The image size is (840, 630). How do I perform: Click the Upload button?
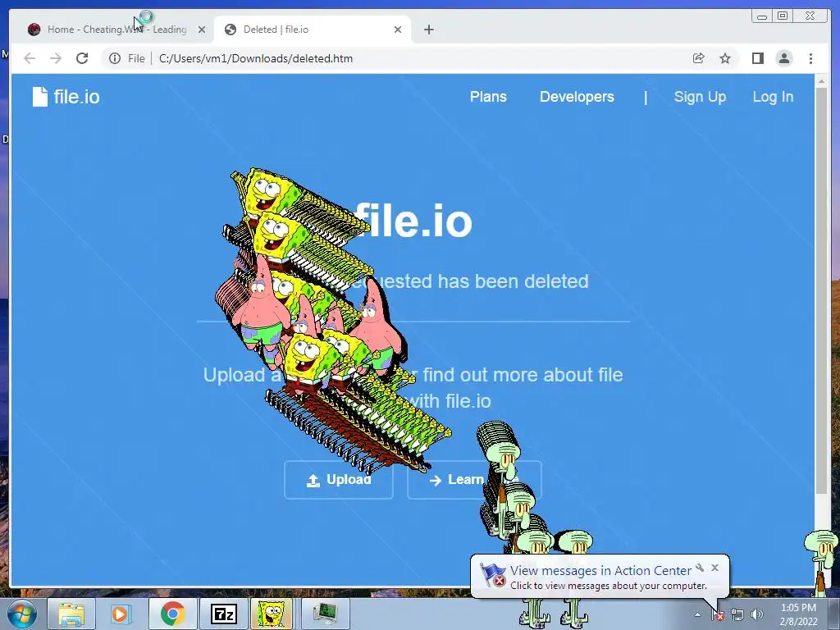[339, 479]
